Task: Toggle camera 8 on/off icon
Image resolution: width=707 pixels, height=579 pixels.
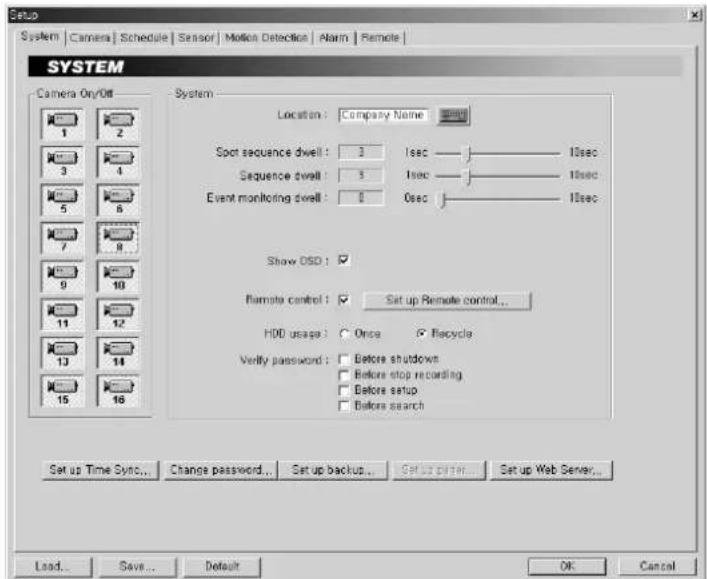Action: [x=118, y=239]
